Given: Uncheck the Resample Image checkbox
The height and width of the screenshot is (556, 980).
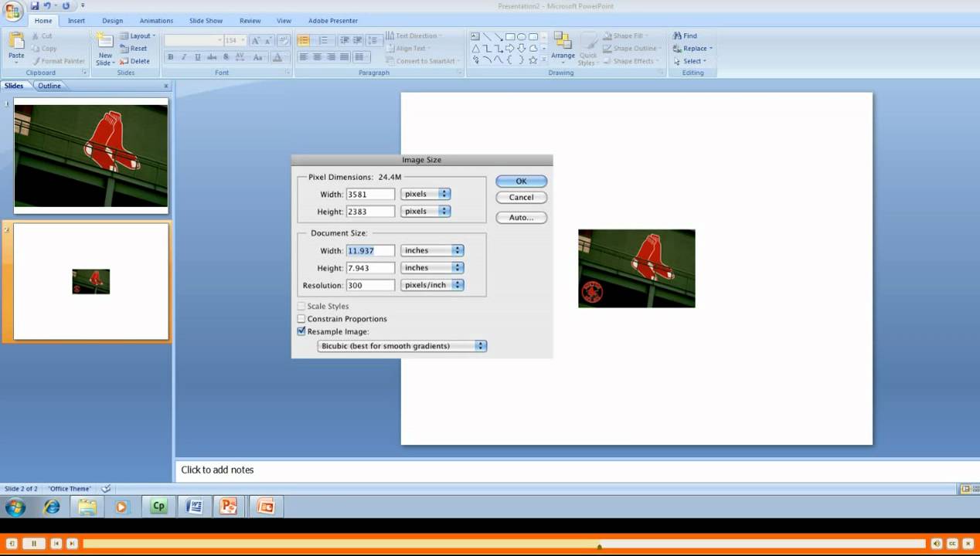Looking at the screenshot, I should [301, 331].
